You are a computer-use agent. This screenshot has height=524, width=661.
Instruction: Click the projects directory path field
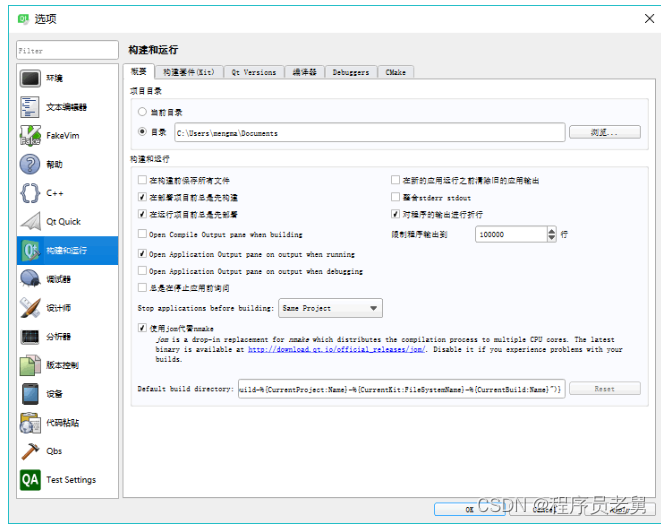(370, 133)
